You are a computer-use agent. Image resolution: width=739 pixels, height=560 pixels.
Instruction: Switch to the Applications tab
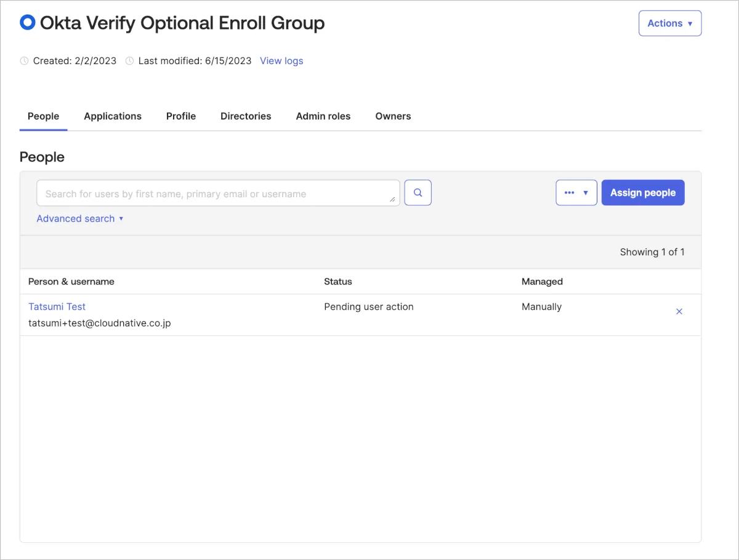pyautogui.click(x=113, y=116)
